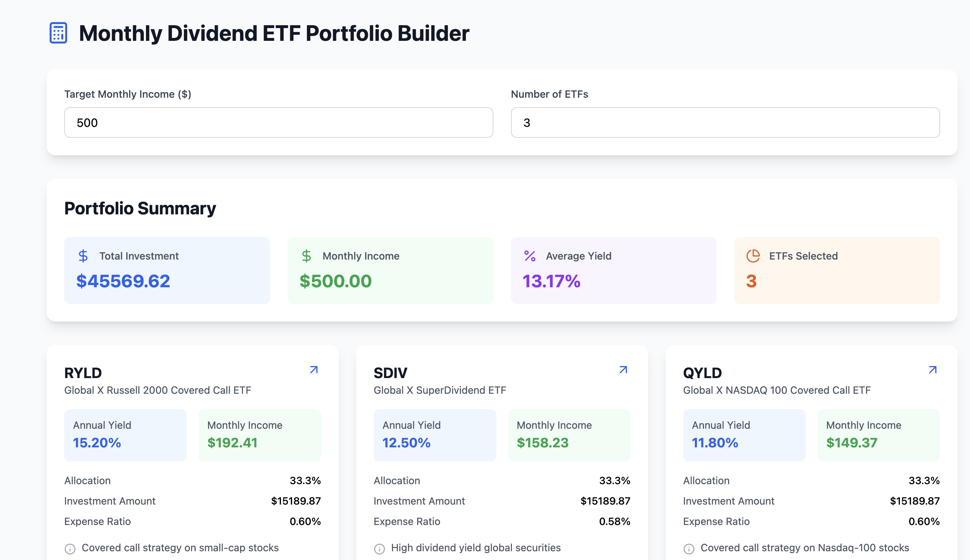
Task: Click the pie chart icon for ETFs Selected
Action: (753, 256)
